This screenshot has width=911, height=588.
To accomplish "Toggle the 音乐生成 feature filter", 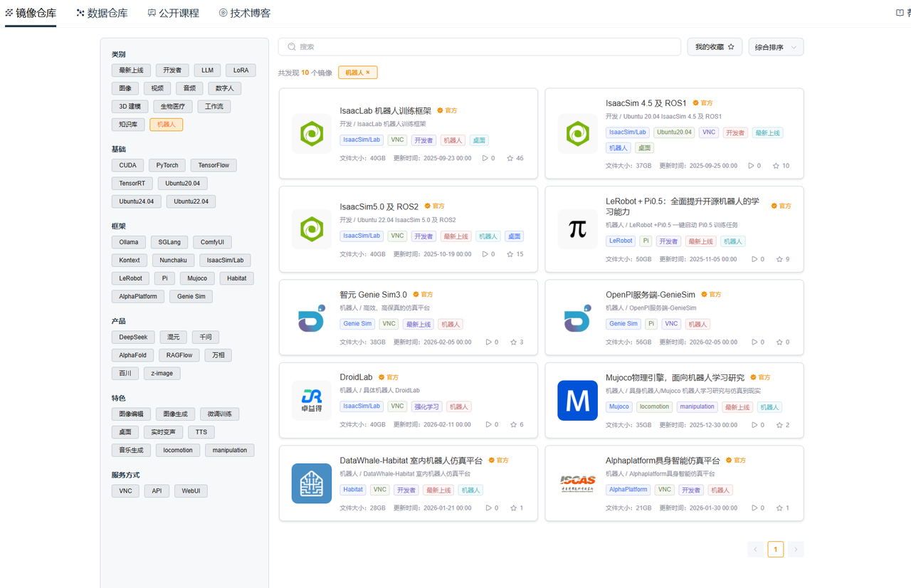I will (131, 450).
